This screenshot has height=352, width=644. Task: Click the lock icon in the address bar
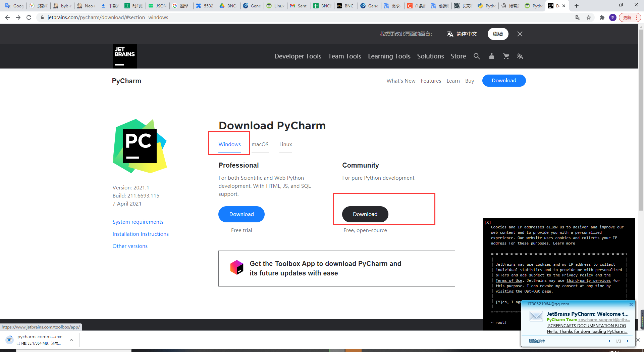[42, 17]
